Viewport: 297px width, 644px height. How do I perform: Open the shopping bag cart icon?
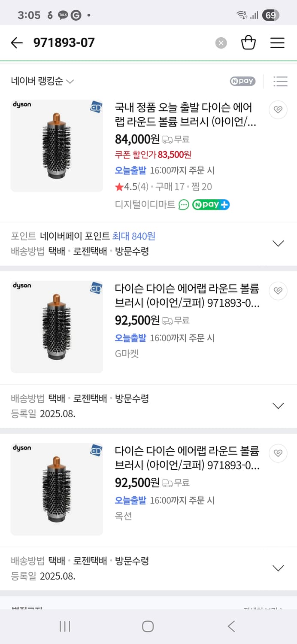(x=249, y=43)
